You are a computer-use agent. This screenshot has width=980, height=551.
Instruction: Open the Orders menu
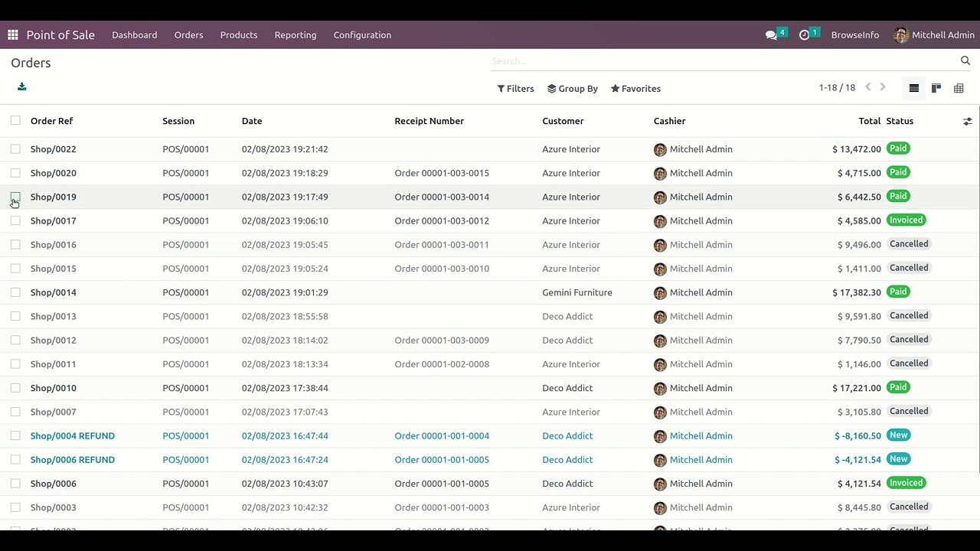[x=188, y=35]
